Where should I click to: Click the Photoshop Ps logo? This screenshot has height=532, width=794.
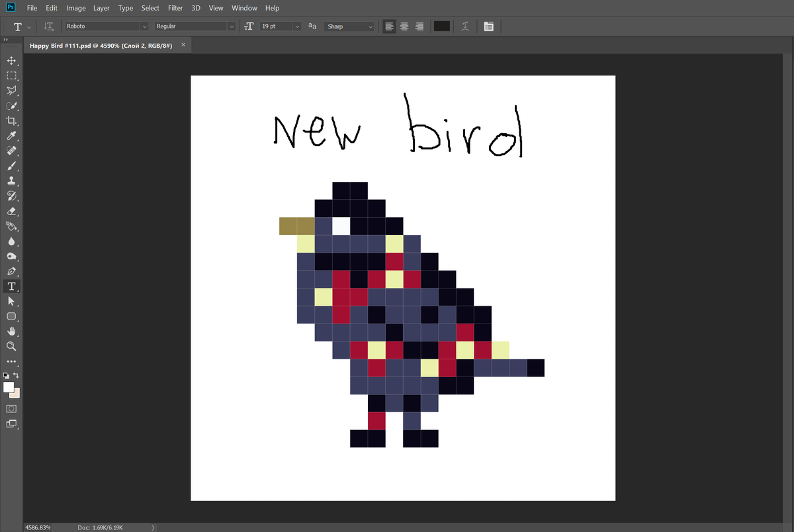(10, 7)
